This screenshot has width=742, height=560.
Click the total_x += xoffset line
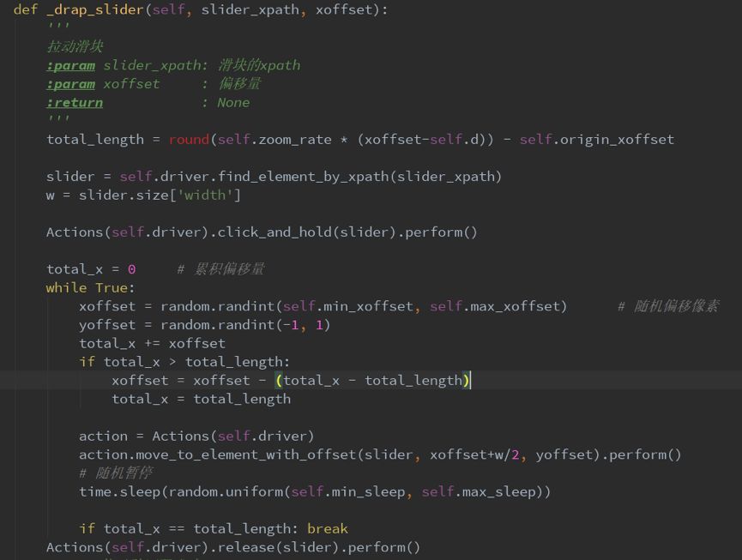(152, 343)
